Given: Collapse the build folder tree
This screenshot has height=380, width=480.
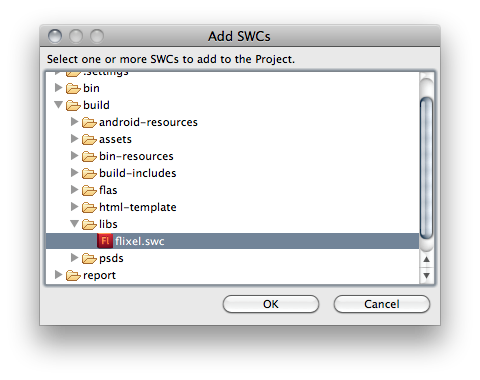Looking at the screenshot, I should coord(58,105).
